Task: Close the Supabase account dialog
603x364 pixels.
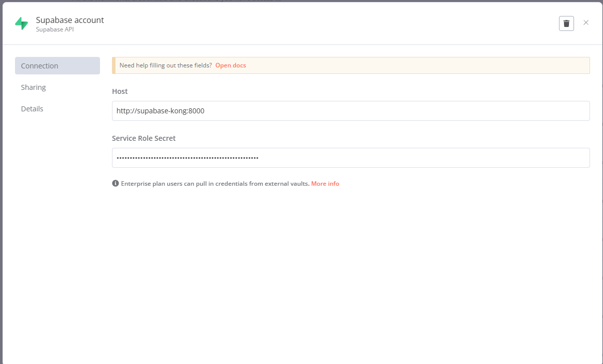Action: coord(586,22)
